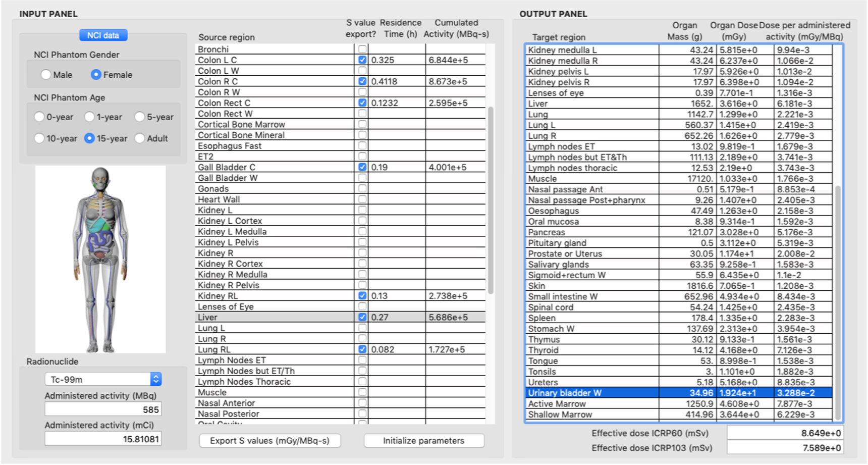Choose the Adult phantom age
The image size is (868, 465).
pos(140,138)
